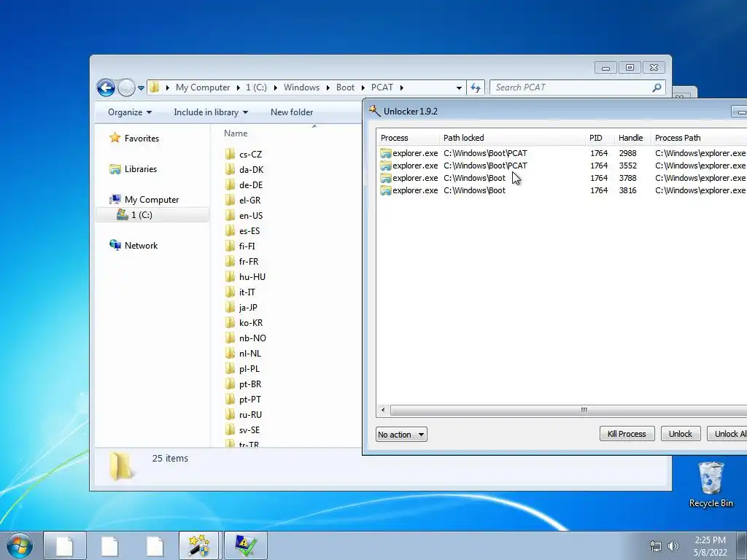The image size is (747, 560).
Task: Select the hu-HU folder icon
Action: [x=230, y=276]
